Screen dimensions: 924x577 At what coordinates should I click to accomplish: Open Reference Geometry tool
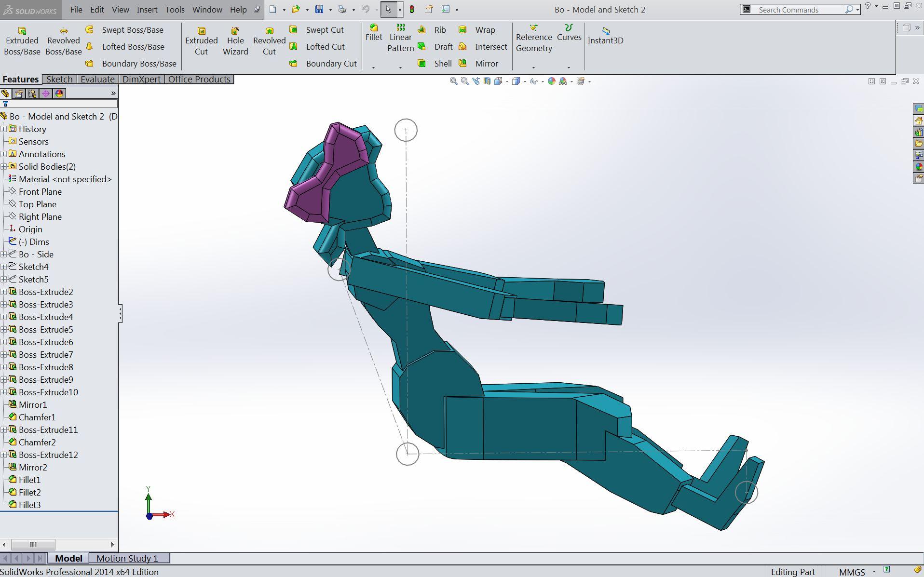[x=534, y=39]
